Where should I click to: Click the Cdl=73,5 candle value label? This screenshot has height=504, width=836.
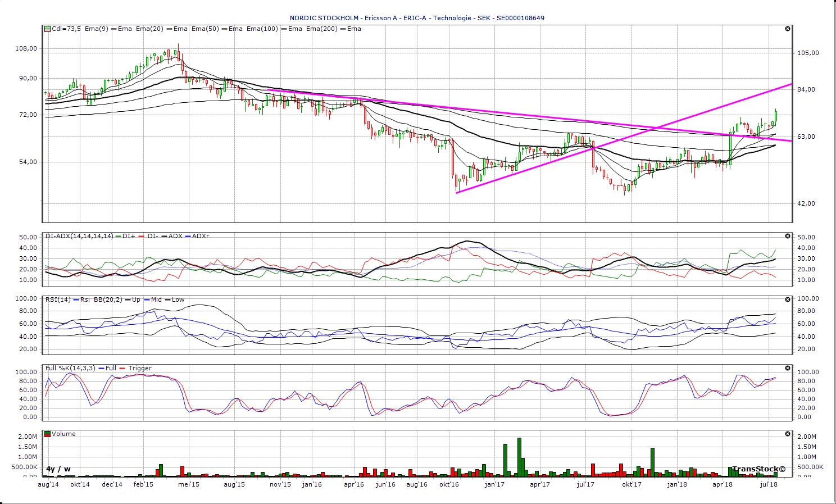[66, 29]
